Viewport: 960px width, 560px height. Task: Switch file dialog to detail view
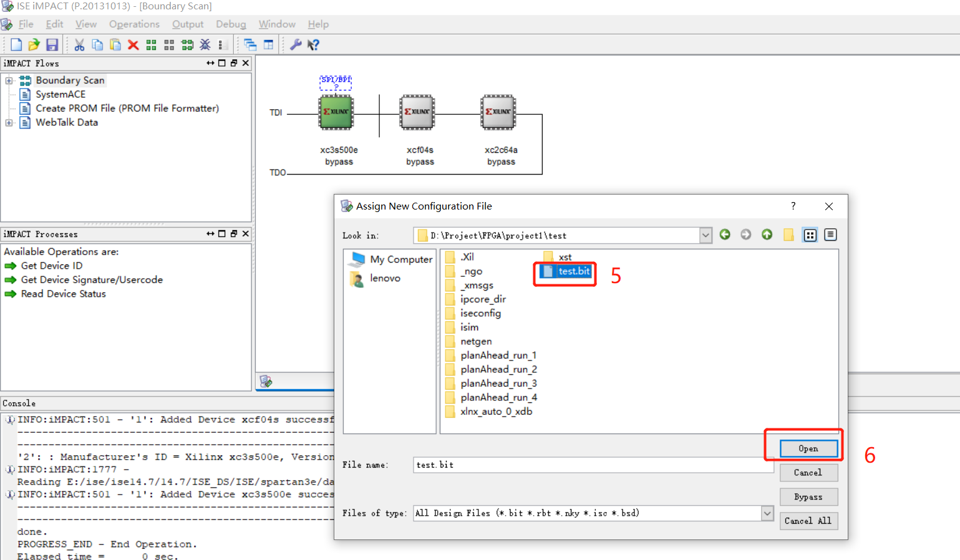pos(830,234)
